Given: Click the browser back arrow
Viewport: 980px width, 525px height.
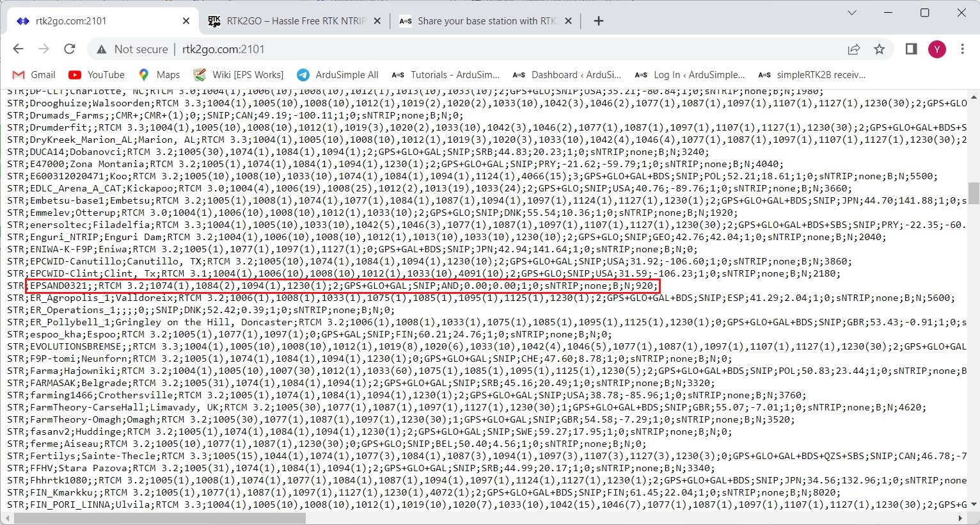Looking at the screenshot, I should click(x=18, y=49).
